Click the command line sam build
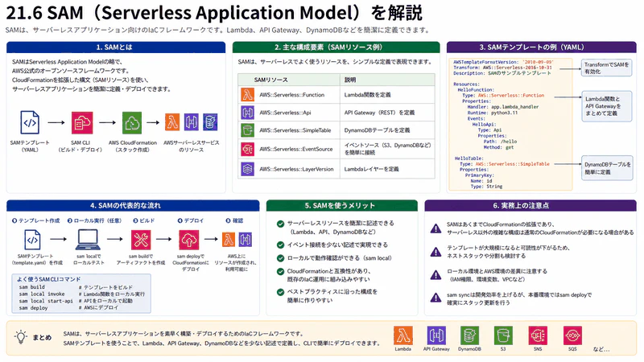644x362 pixels. point(32,287)
